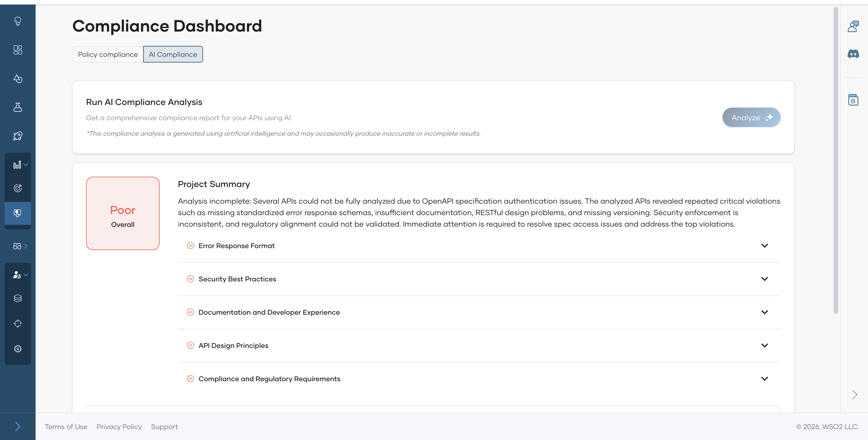Expand Compliance and Regulatory Requirements chevron
The width and height of the screenshot is (868, 440).
tap(765, 379)
